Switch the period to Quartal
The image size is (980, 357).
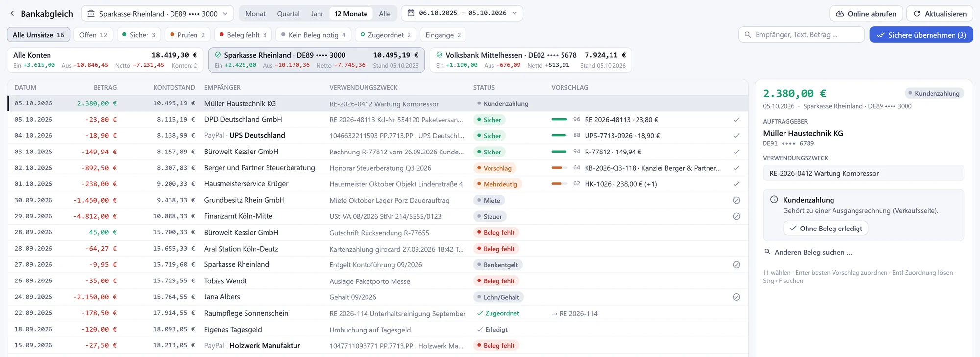click(x=288, y=14)
